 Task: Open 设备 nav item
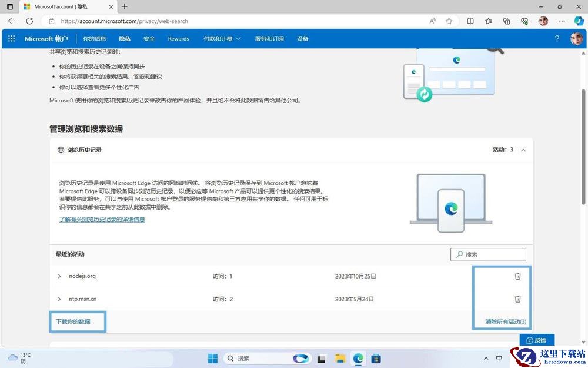303,39
